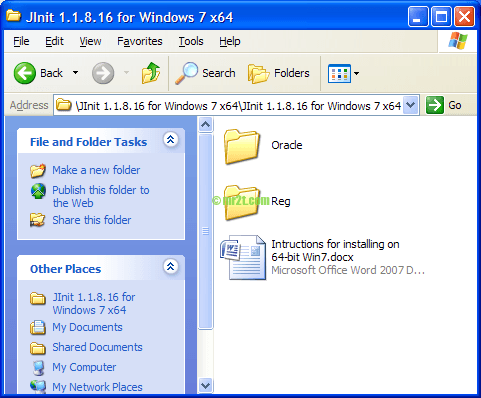Click the title bar folder icon

point(14,15)
